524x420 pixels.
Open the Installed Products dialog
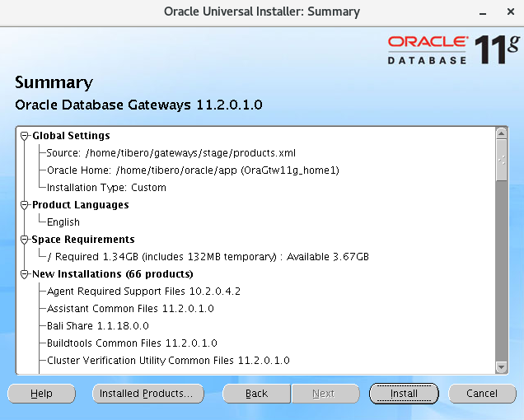[148, 394]
